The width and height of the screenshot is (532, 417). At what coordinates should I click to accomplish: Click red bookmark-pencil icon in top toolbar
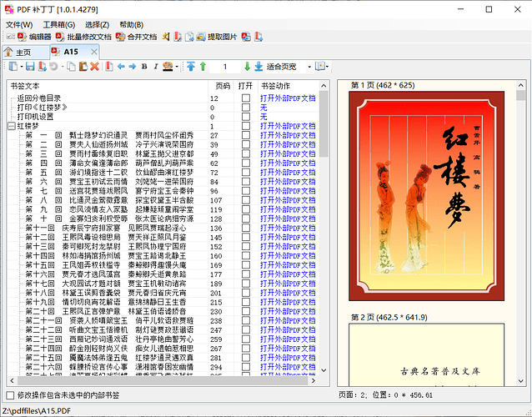[178, 37]
